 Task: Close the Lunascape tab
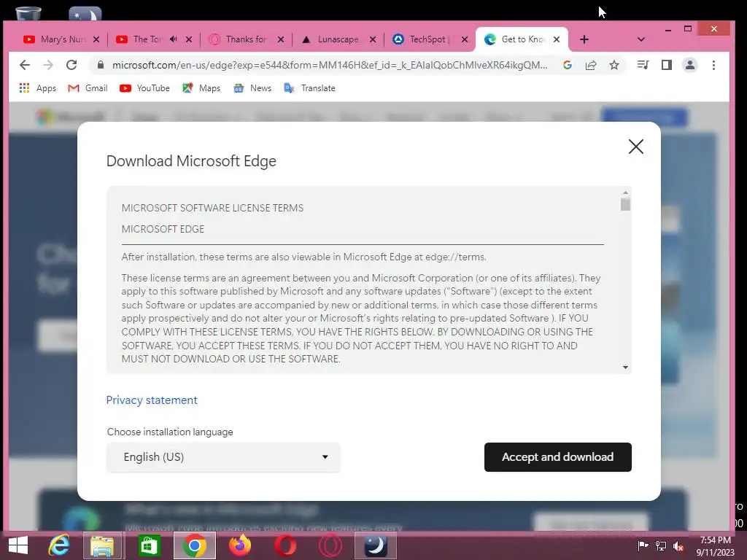[x=373, y=39]
